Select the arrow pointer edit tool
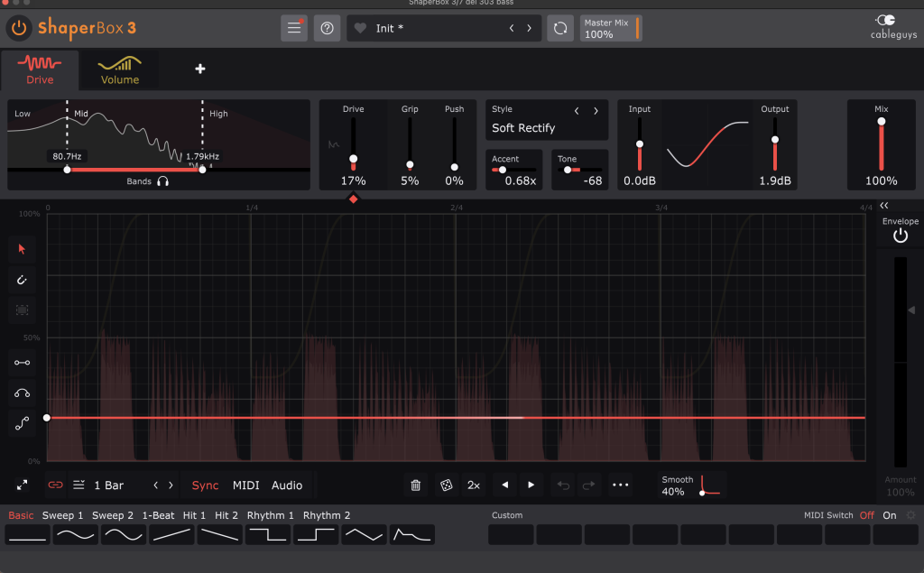This screenshot has width=924, height=573. point(22,249)
